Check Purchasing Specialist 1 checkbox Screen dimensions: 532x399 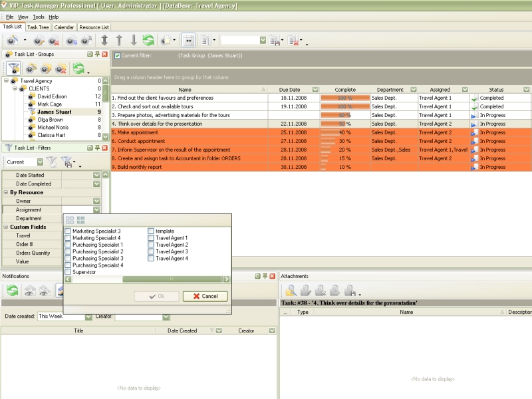(68, 245)
